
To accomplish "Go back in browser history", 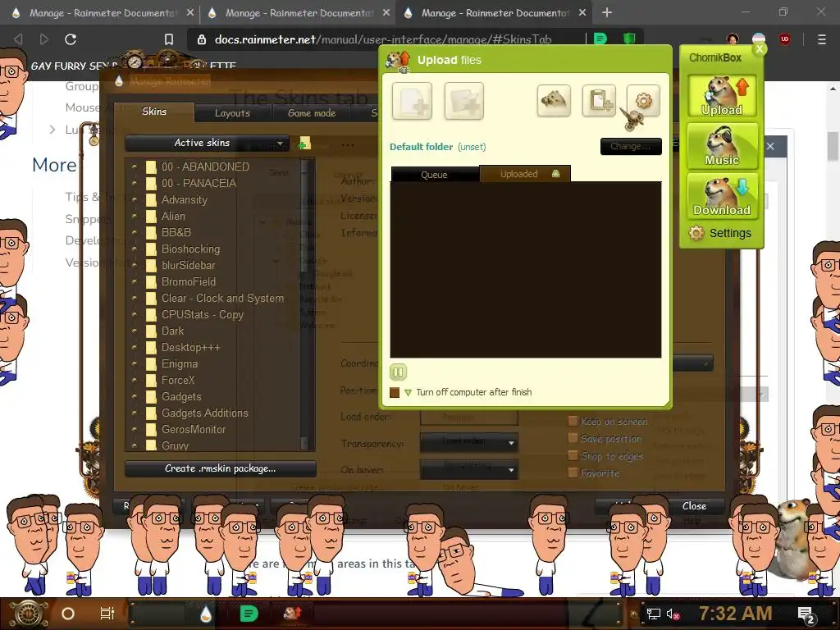I will pos(18,39).
